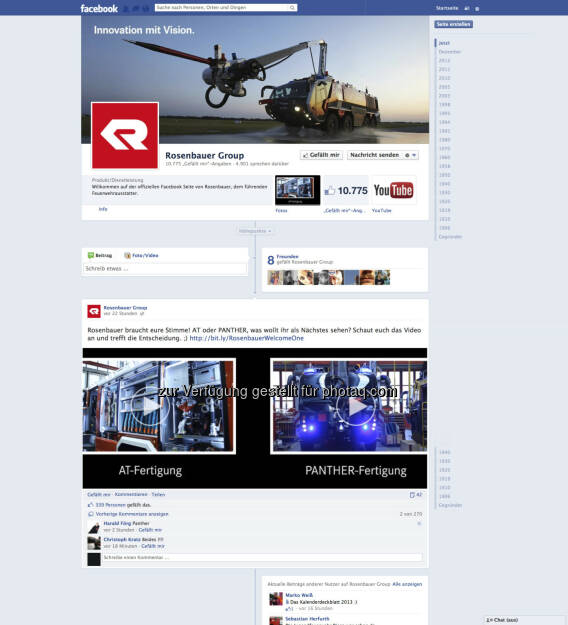Viewport: 568px width, 625px height.
Task: Open account menu arrow in header
Action: (x=477, y=8)
